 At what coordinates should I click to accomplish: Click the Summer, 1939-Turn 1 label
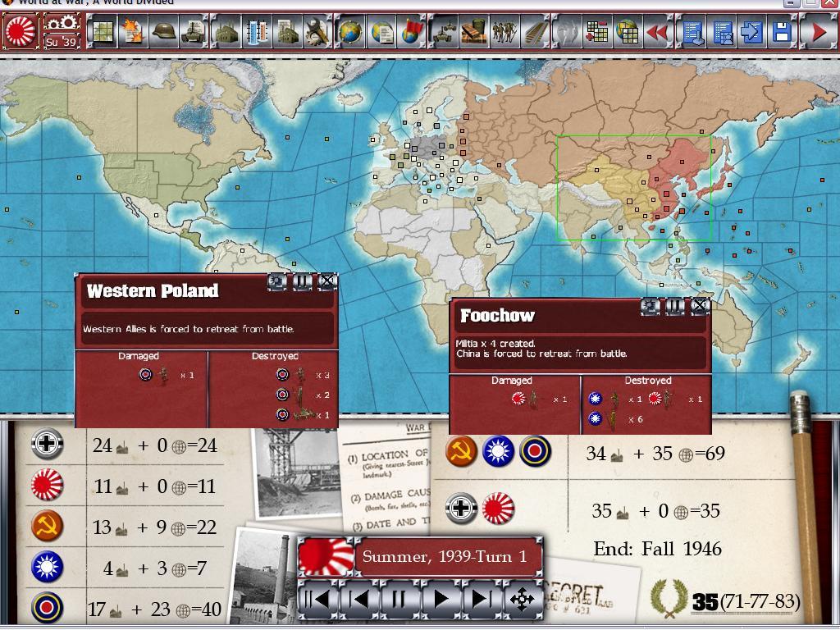(445, 557)
